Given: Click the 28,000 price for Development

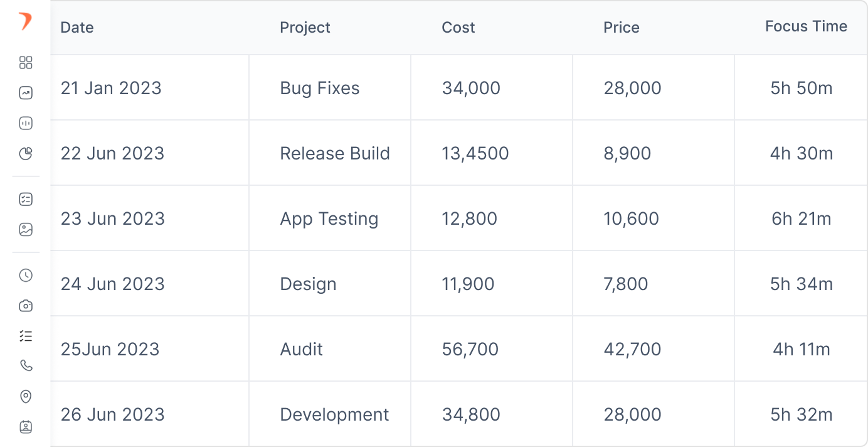Looking at the screenshot, I should point(633,414).
